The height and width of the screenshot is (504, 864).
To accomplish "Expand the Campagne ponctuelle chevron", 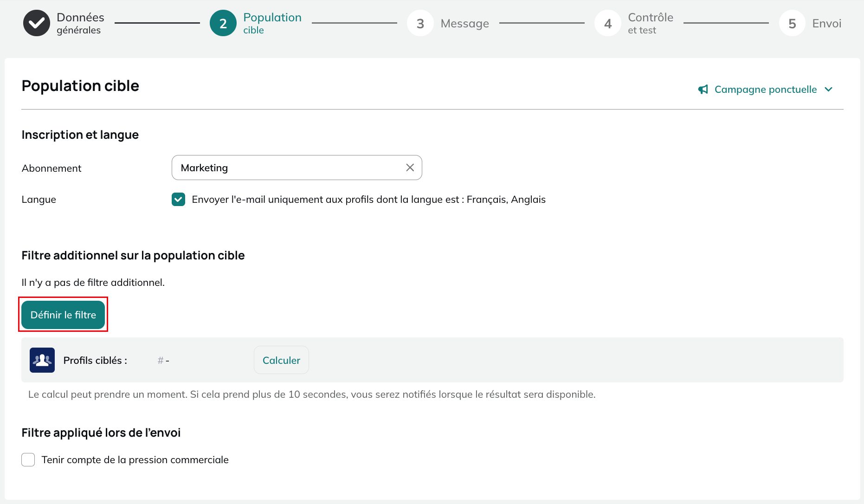I will pyautogui.click(x=829, y=89).
